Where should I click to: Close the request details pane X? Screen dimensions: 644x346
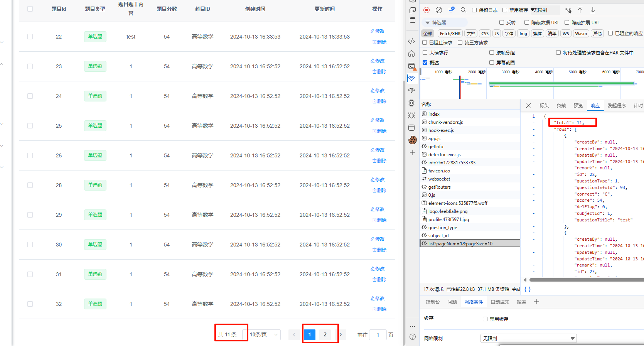click(x=528, y=106)
